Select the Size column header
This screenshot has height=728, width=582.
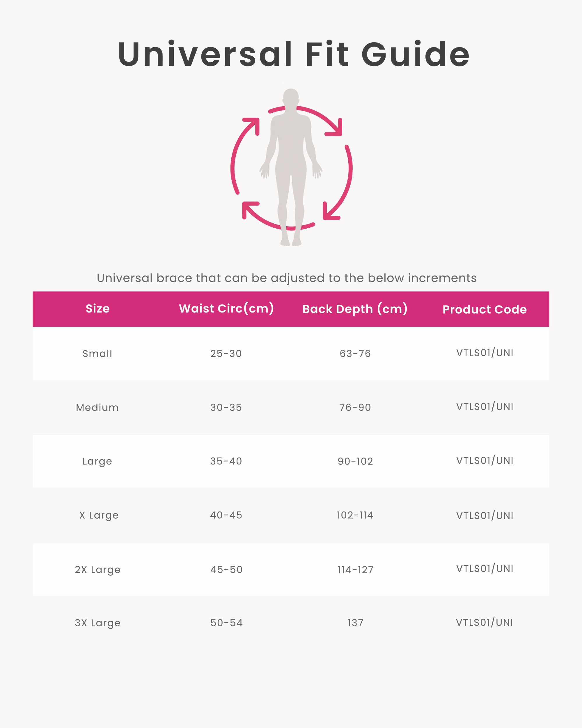tap(97, 309)
